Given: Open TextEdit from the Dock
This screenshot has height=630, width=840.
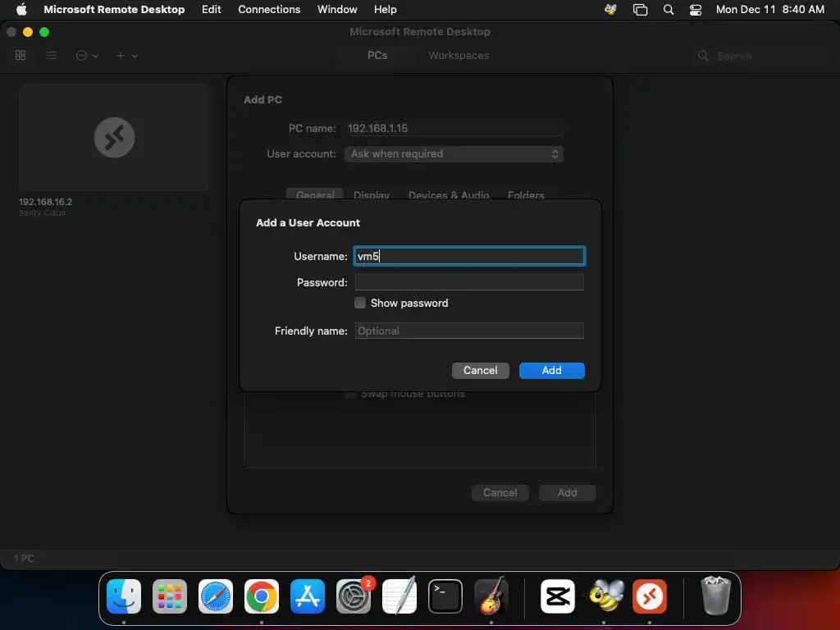Looking at the screenshot, I should click(x=399, y=596).
